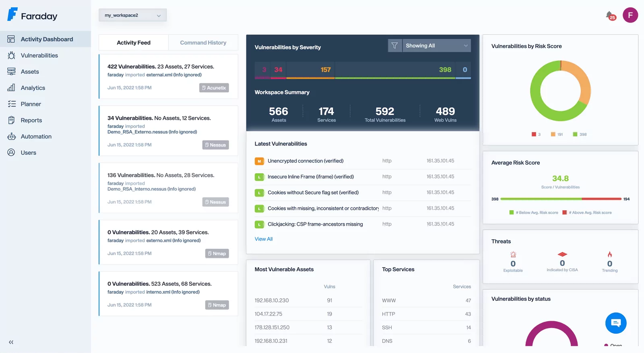Toggle the orange 191 risk score legend
The image size is (644, 353).
click(x=557, y=135)
